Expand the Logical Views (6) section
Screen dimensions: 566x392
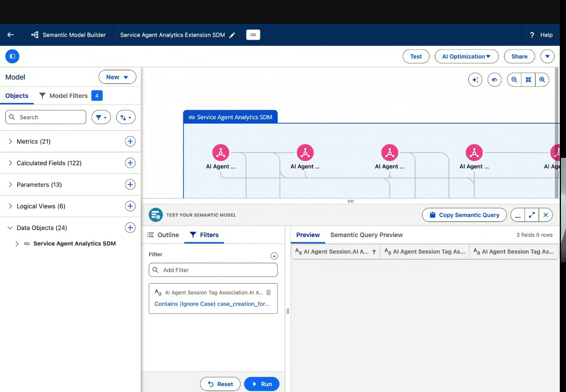[x=10, y=206]
